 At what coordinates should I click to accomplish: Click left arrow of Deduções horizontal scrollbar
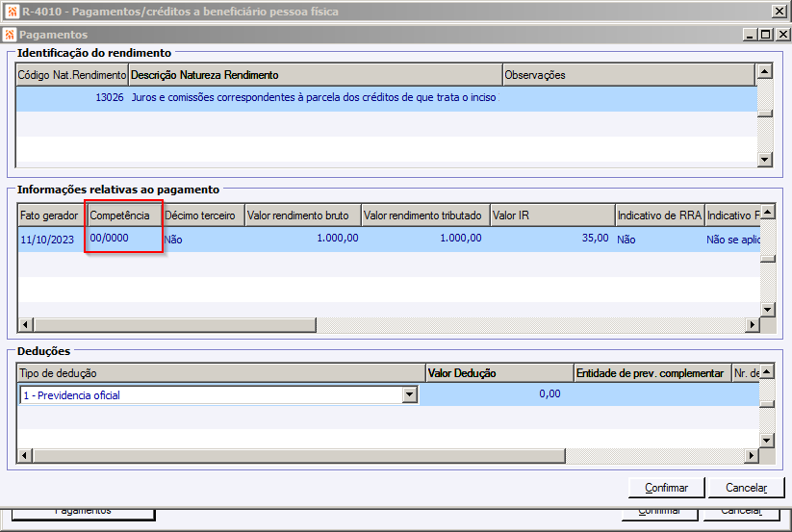pos(24,456)
